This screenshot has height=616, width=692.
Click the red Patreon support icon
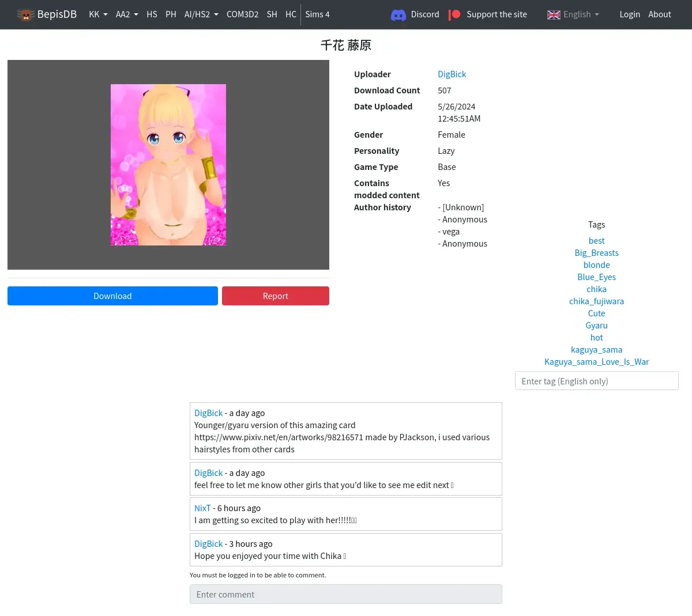tap(454, 14)
